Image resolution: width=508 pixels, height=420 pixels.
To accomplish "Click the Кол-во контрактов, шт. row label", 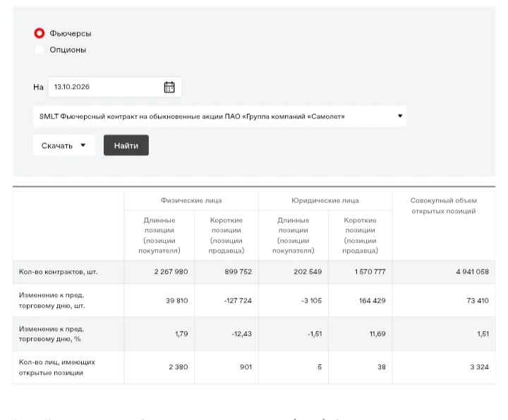I will [59, 272].
